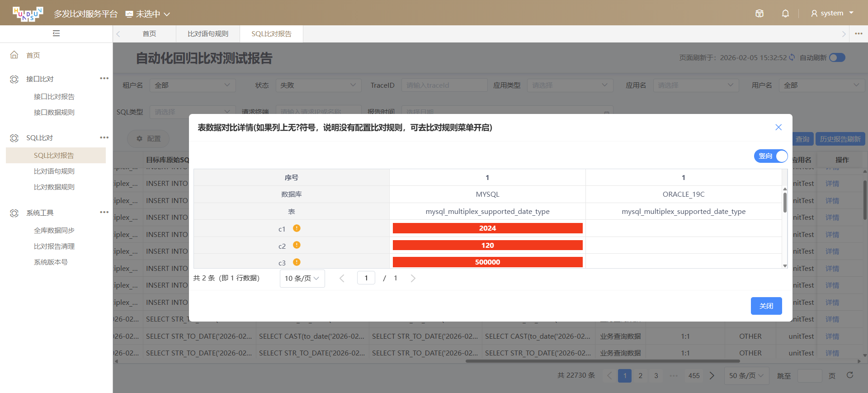Open 接口数据规则 in sidebar
This screenshot has height=393, width=868.
coord(54,113)
